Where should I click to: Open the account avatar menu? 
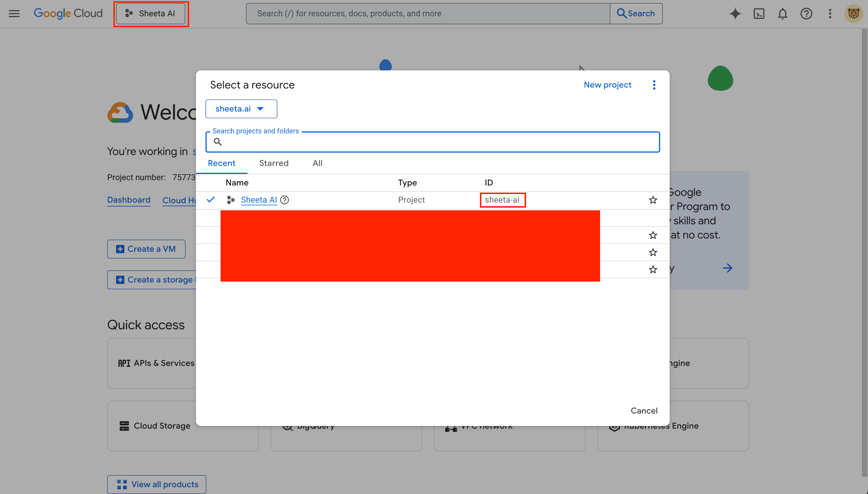853,14
